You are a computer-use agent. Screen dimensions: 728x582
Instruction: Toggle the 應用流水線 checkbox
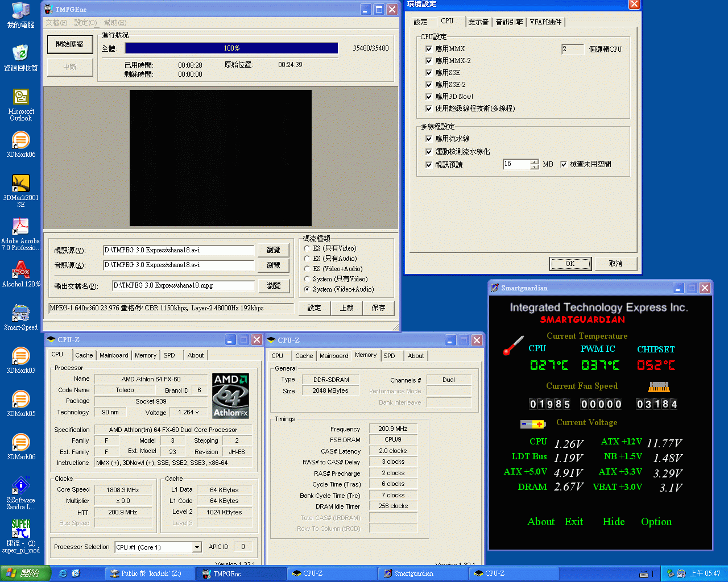pos(429,139)
